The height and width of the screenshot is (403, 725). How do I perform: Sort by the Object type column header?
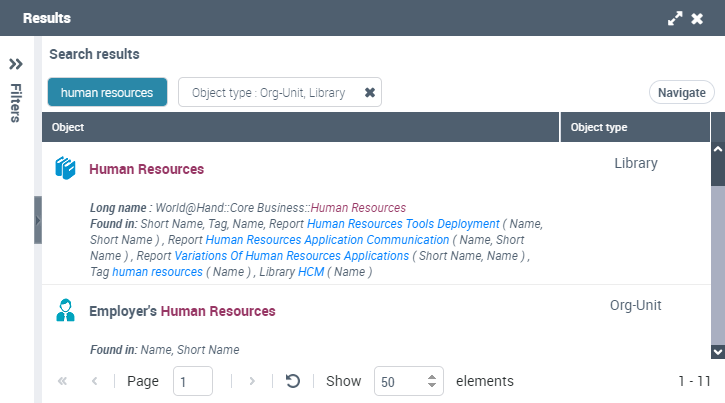click(634, 127)
